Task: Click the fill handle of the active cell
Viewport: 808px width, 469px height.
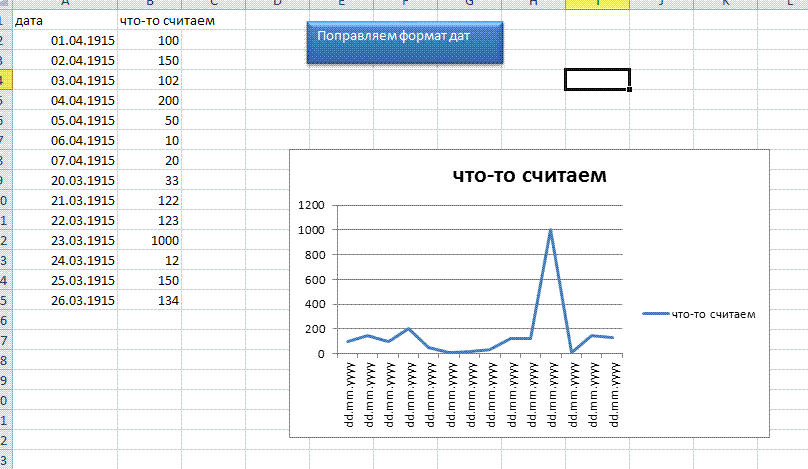Action: pyautogui.click(x=630, y=90)
